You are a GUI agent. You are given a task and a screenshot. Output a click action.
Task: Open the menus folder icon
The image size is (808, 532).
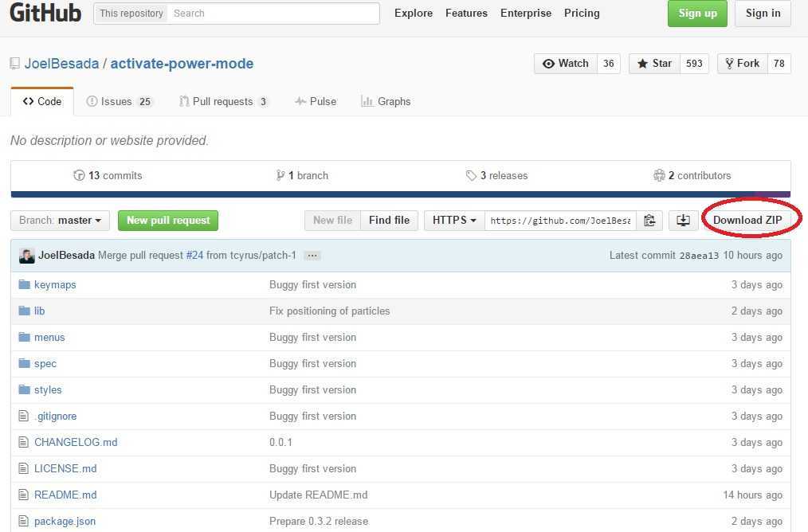(24, 338)
